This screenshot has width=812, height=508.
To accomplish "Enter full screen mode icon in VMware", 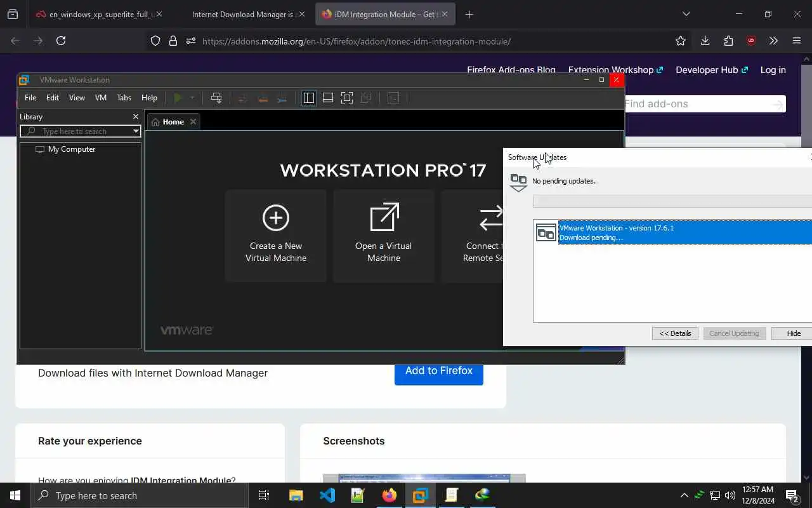I will coord(347,98).
